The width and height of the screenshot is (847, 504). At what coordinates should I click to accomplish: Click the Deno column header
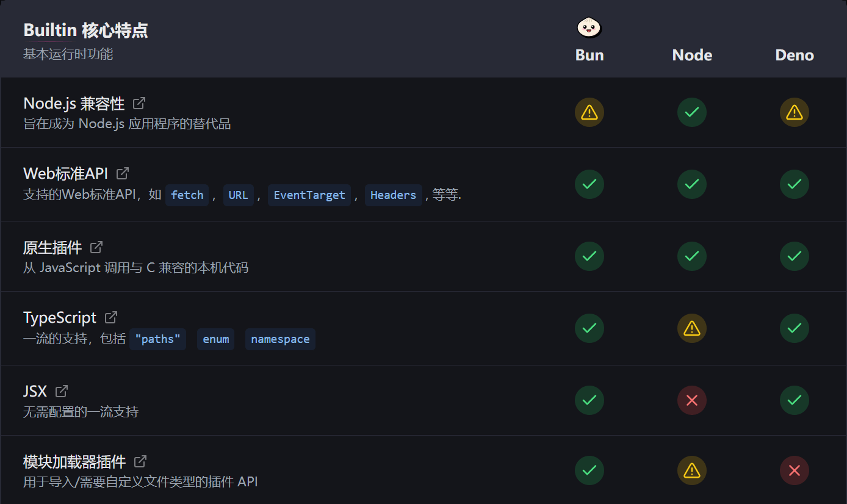tap(795, 55)
